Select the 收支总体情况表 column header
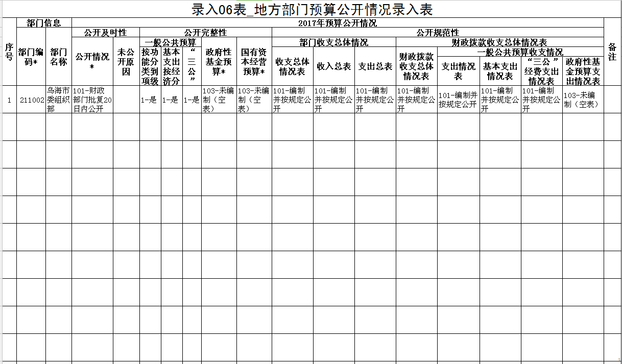This screenshot has height=364, width=622. click(x=293, y=66)
